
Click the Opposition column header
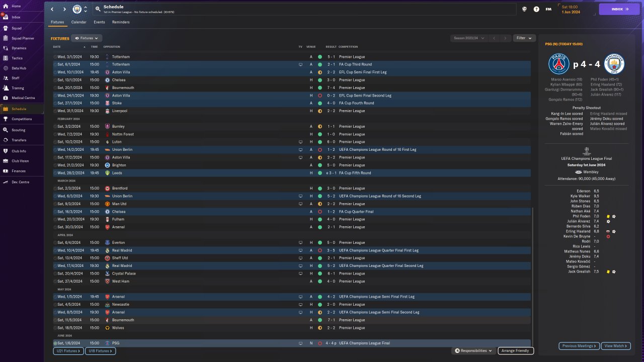point(112,47)
